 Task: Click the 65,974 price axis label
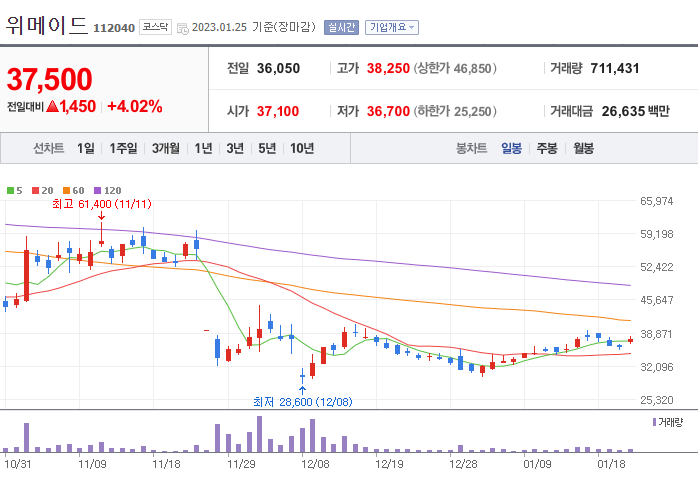pyautogui.click(x=657, y=201)
